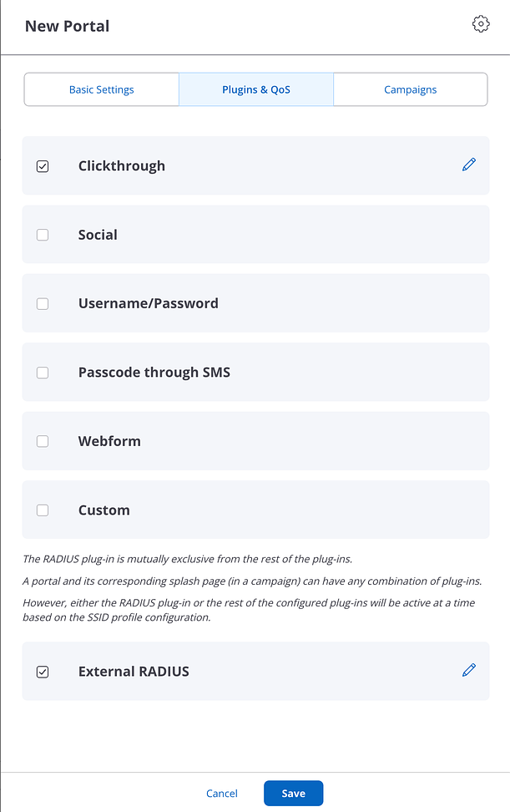Enable the Social plugin checkbox

pyautogui.click(x=43, y=235)
